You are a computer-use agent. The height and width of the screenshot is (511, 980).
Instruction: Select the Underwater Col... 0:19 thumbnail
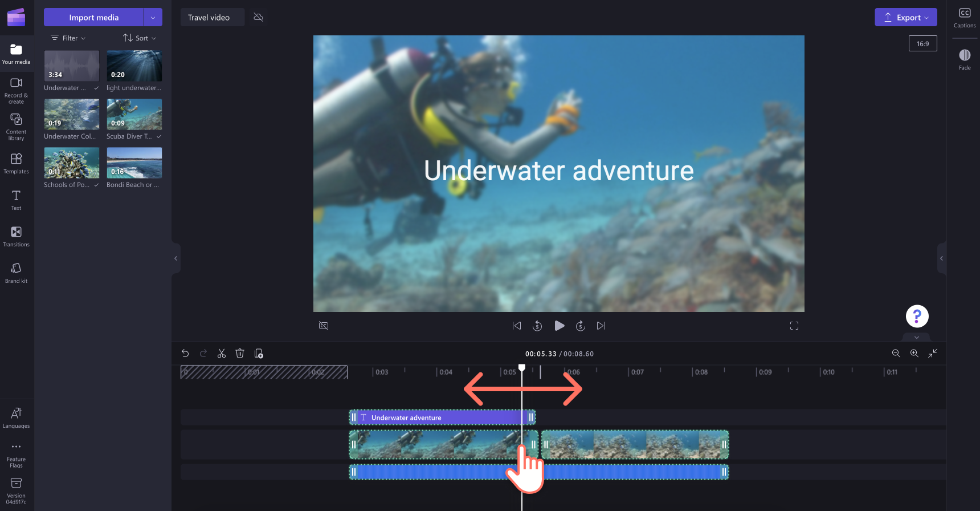coord(72,114)
